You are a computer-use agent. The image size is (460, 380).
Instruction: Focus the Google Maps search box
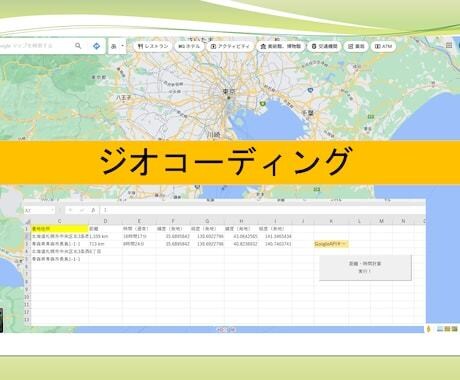(37, 46)
